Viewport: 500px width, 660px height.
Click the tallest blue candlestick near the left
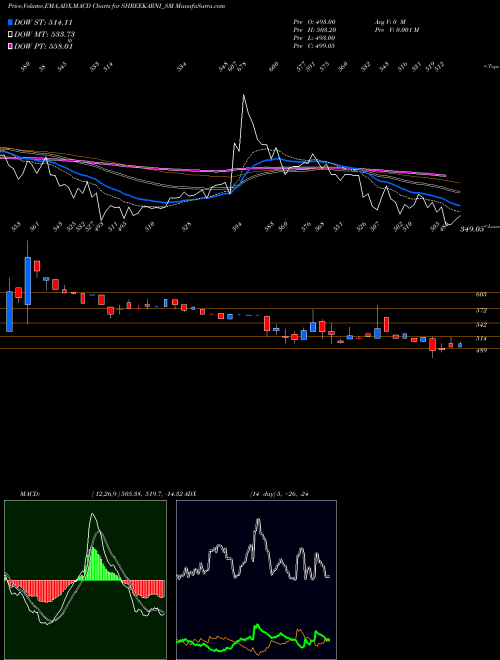tap(28, 281)
